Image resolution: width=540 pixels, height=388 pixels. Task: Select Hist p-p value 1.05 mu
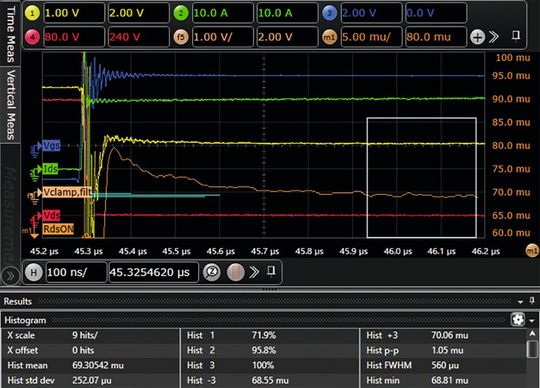[447, 350]
